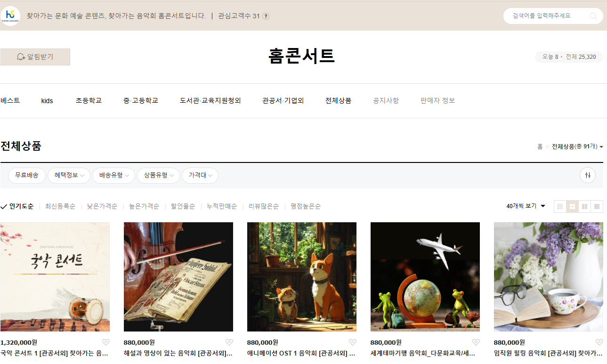Open the 세계테마기행 음악회 product thumbnail
Image resolution: width=607 pixels, height=364 pixels.
[x=425, y=277]
